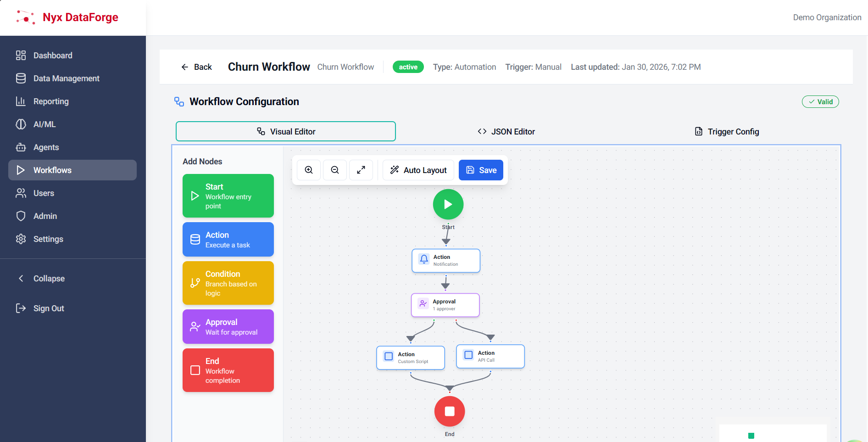Click the zoom out magnifier icon
868x442 pixels.
pos(335,170)
